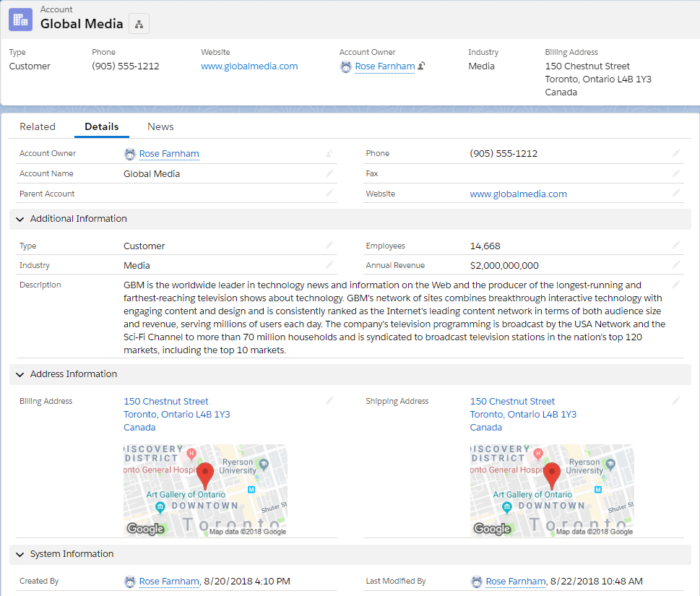Screen dimensions: 700x596
Task: Edit the Shipping Address with its pencil icon
Action: (x=676, y=401)
